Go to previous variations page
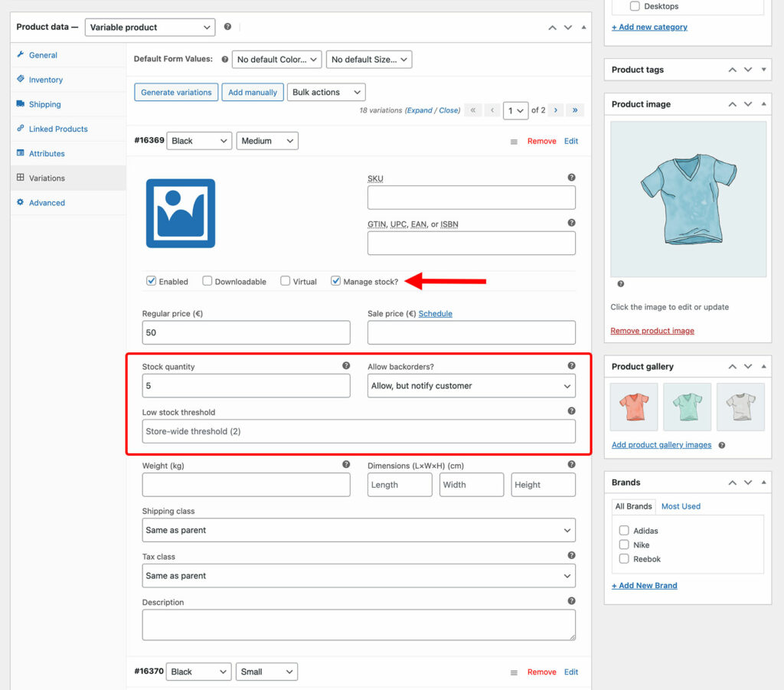784x690 pixels. pos(492,110)
